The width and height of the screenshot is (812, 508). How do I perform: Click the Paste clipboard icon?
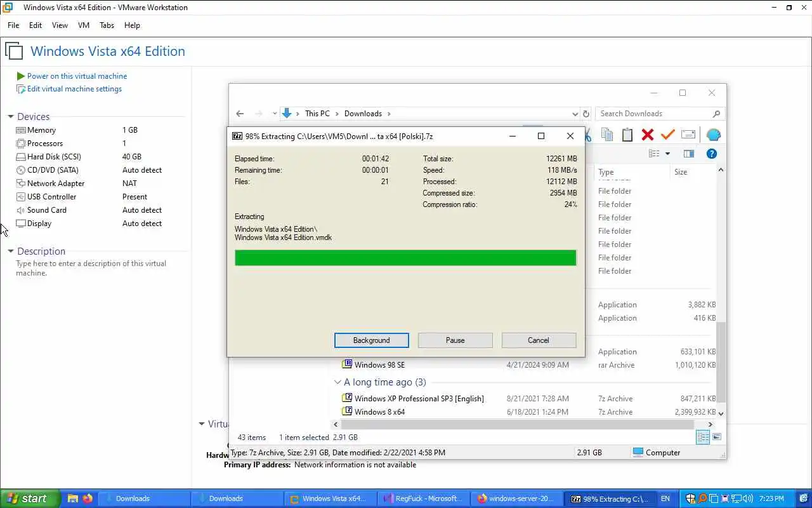(x=627, y=135)
